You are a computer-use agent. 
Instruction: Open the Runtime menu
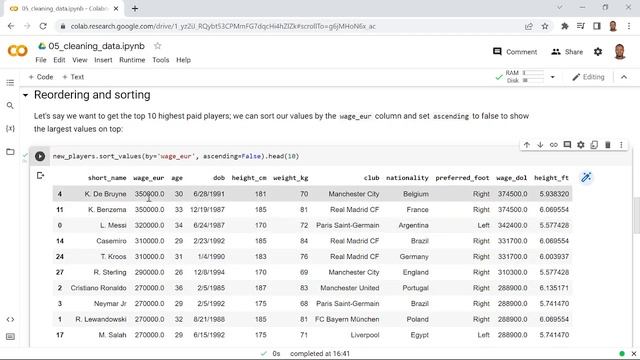[x=132, y=60]
